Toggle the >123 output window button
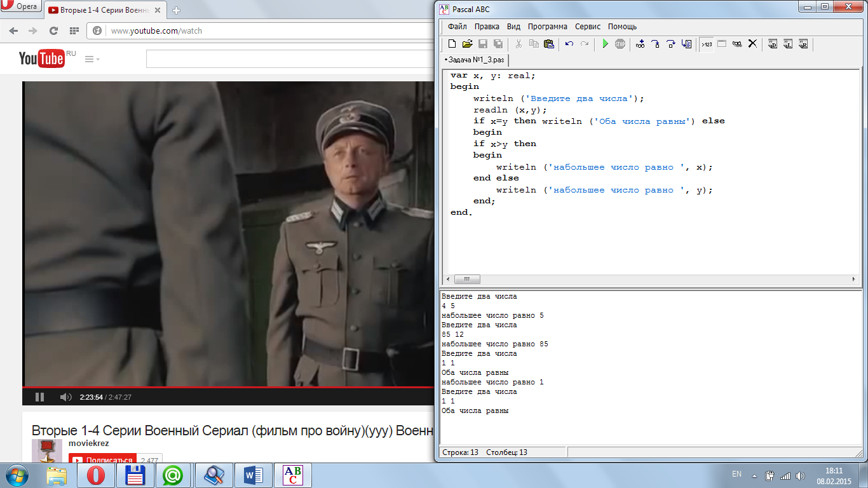868x488 pixels. point(707,44)
